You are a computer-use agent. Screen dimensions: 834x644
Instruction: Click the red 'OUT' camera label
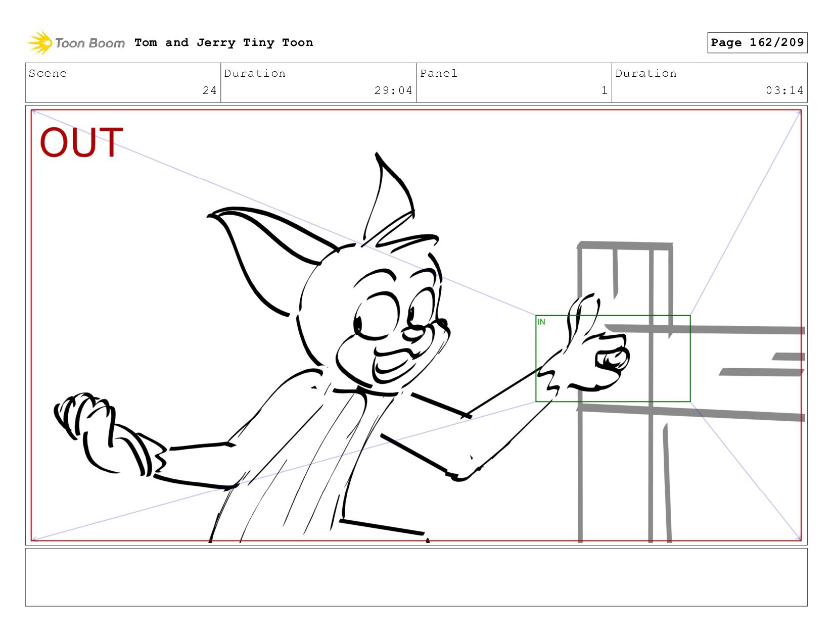point(81,142)
